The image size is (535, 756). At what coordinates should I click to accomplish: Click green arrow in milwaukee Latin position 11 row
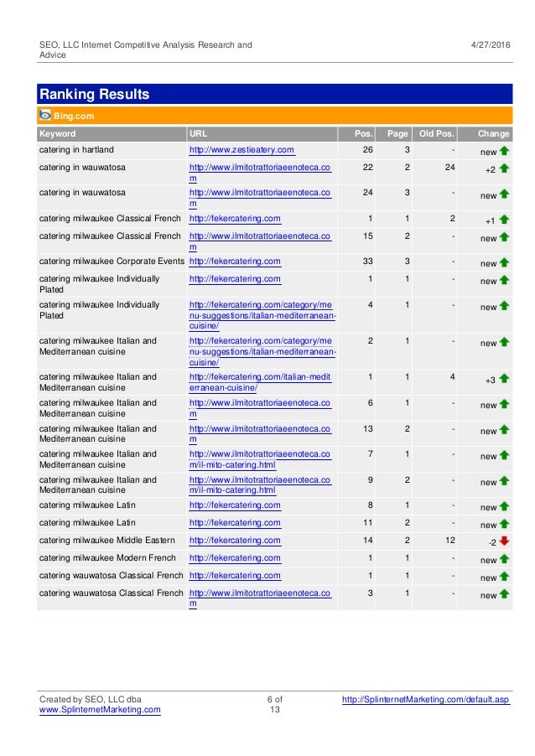point(505,524)
